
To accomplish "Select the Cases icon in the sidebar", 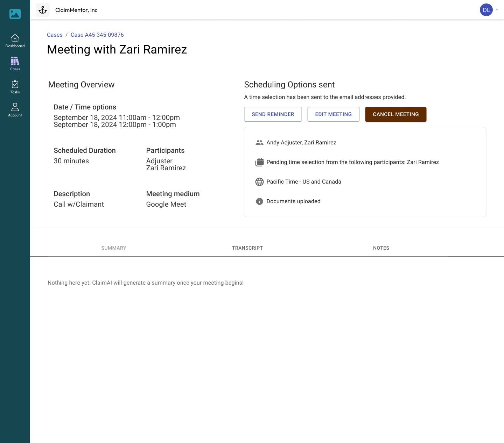I will pos(15,64).
